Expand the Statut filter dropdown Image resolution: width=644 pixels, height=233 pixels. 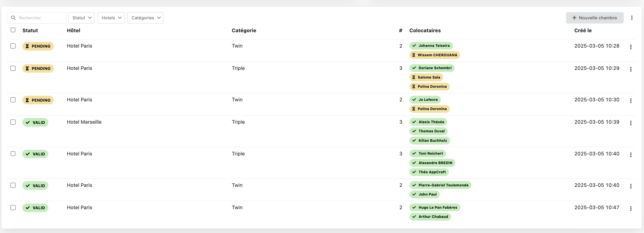[82, 18]
